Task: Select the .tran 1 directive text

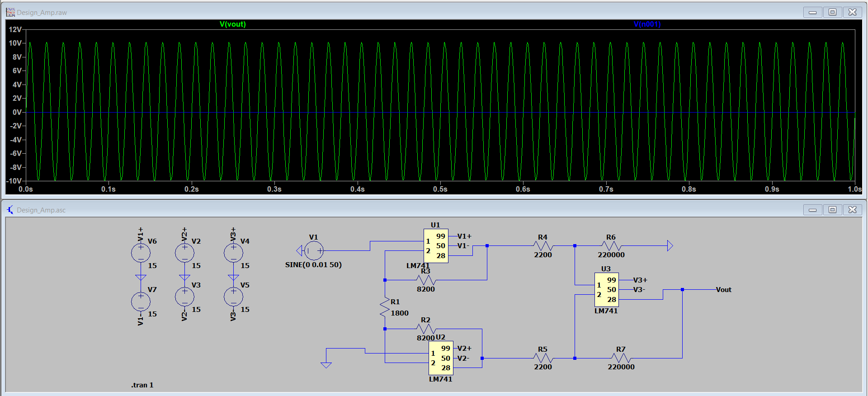Action: pyautogui.click(x=142, y=385)
